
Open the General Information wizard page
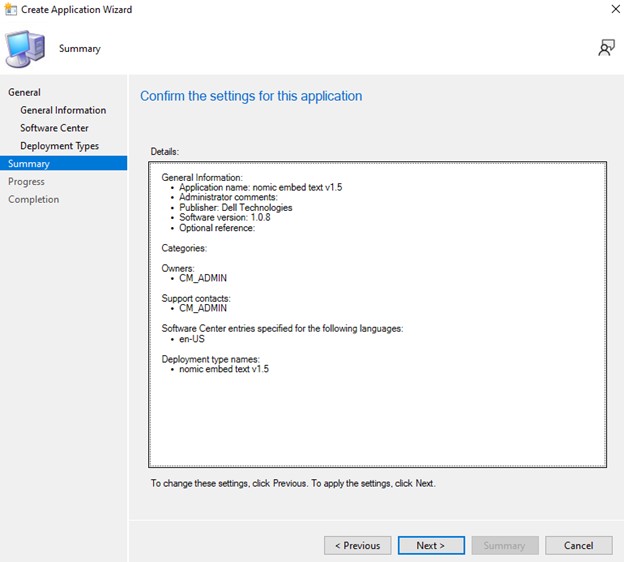point(63,110)
